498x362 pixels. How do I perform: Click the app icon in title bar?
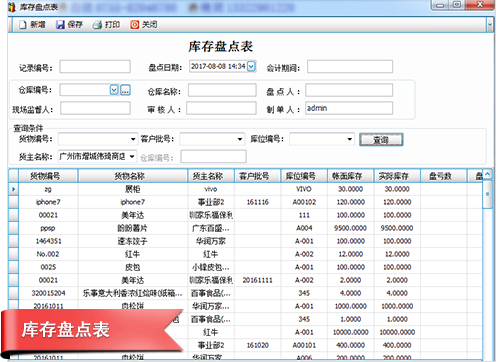12,7
